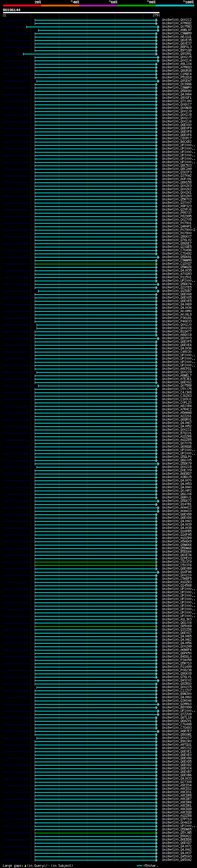
Task: Click hit label UniRef100_P07901
Action: coord(176,223)
